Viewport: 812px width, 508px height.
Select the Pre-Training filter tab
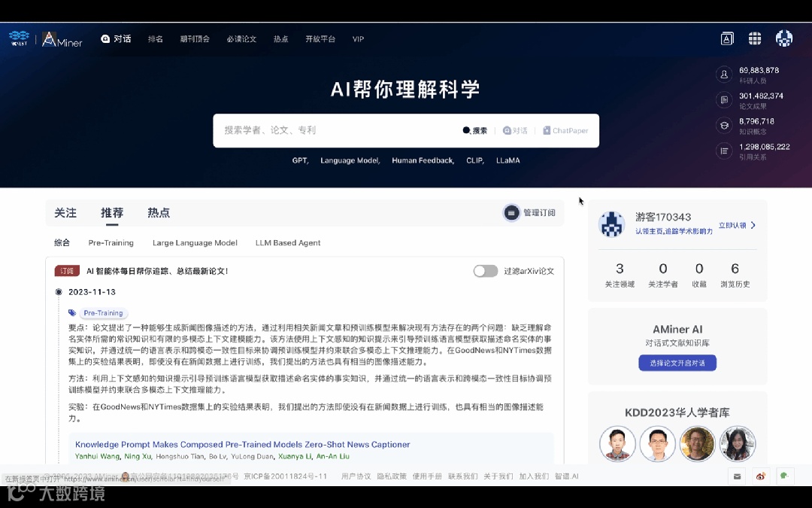tap(111, 242)
